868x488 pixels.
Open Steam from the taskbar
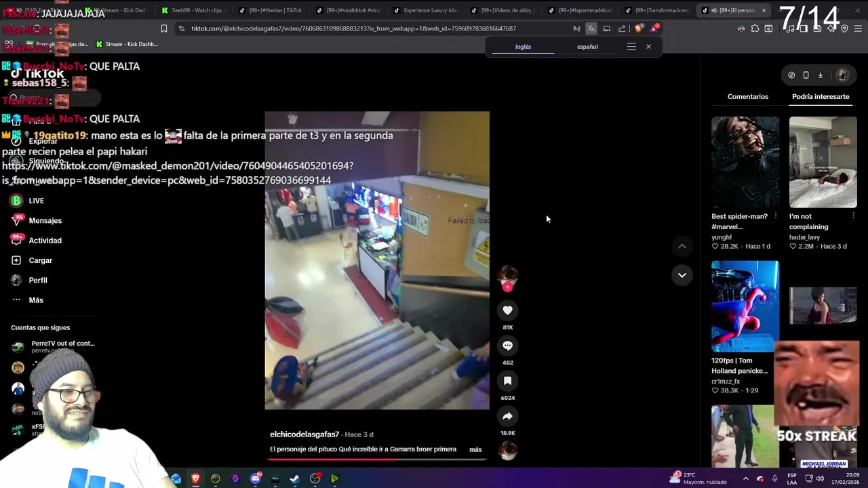[x=295, y=479]
